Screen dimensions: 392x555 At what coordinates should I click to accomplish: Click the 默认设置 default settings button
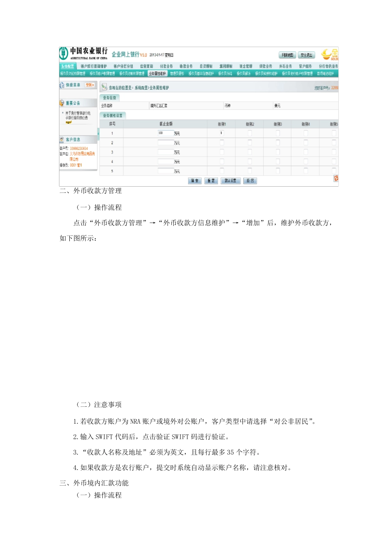[x=231, y=181]
